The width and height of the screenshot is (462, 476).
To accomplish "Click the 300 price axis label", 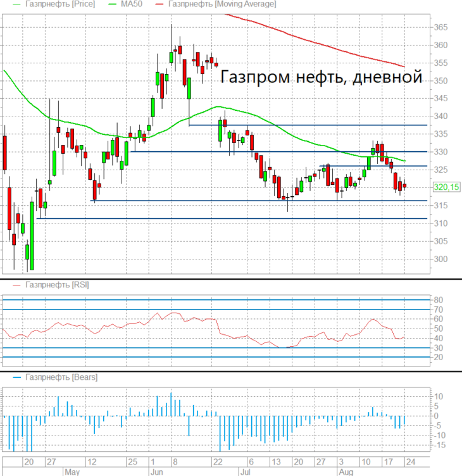I will [440, 260].
